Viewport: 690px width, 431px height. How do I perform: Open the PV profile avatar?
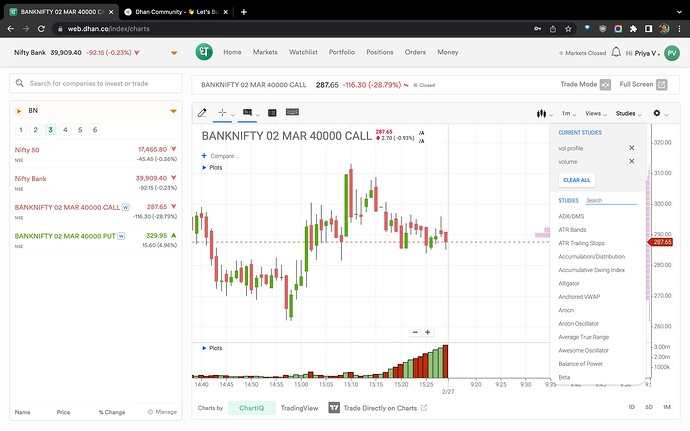pyautogui.click(x=672, y=53)
